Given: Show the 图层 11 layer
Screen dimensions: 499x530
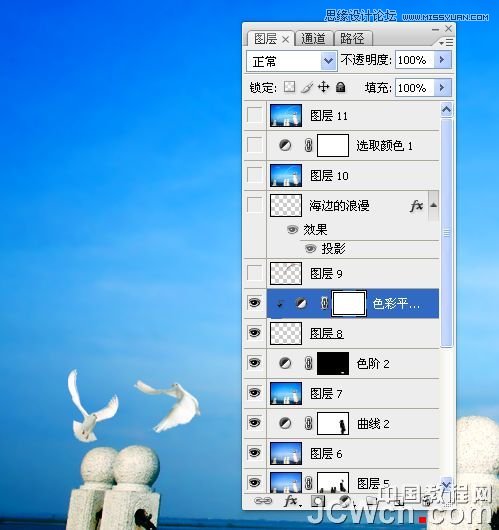Looking at the screenshot, I should pyautogui.click(x=254, y=115).
